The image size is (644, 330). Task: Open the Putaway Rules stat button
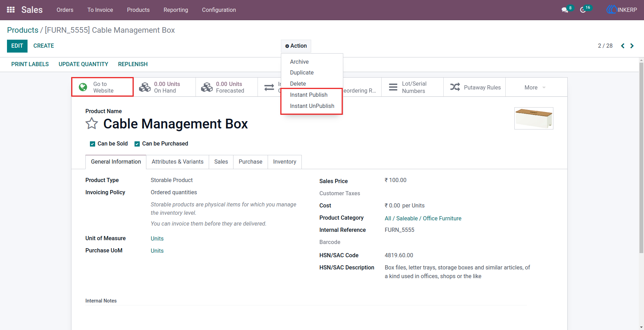pyautogui.click(x=475, y=87)
